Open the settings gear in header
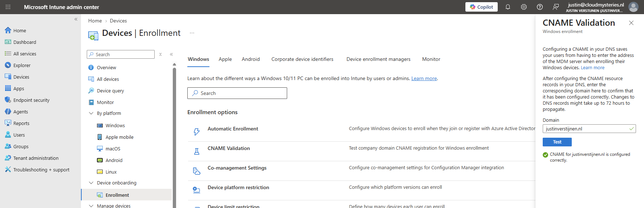This screenshot has width=644, height=208. [x=524, y=7]
